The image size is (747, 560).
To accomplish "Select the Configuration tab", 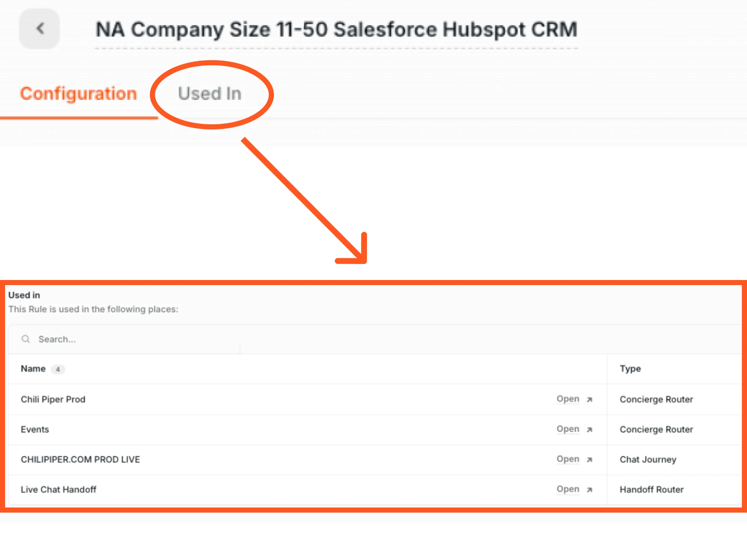I will (x=78, y=94).
